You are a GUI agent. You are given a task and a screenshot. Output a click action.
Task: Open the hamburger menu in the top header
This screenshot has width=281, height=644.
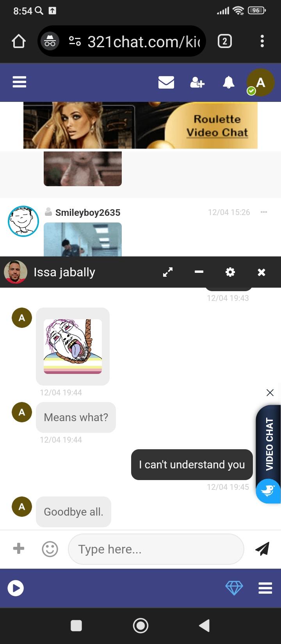pos(19,82)
